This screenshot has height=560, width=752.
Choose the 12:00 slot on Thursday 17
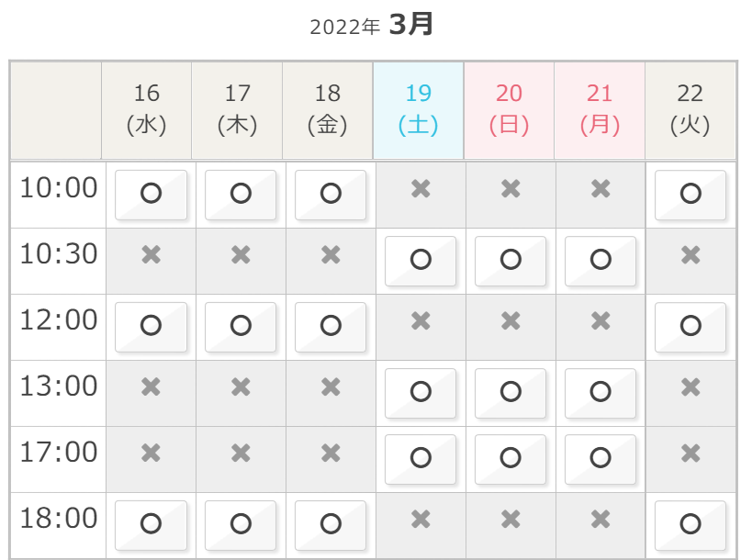241,326
